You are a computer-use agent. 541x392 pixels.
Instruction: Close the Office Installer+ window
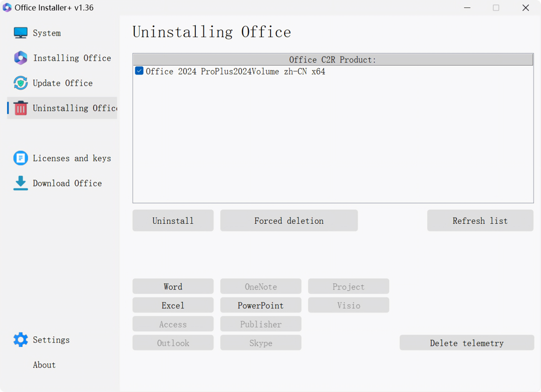coord(525,8)
